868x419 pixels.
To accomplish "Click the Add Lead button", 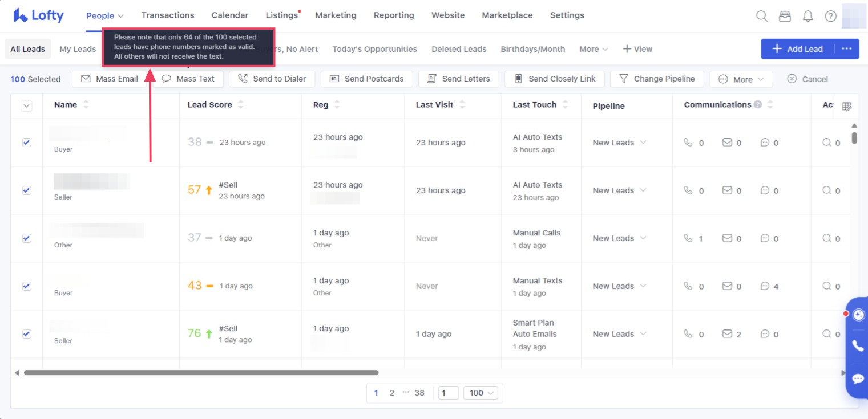I will pos(797,49).
